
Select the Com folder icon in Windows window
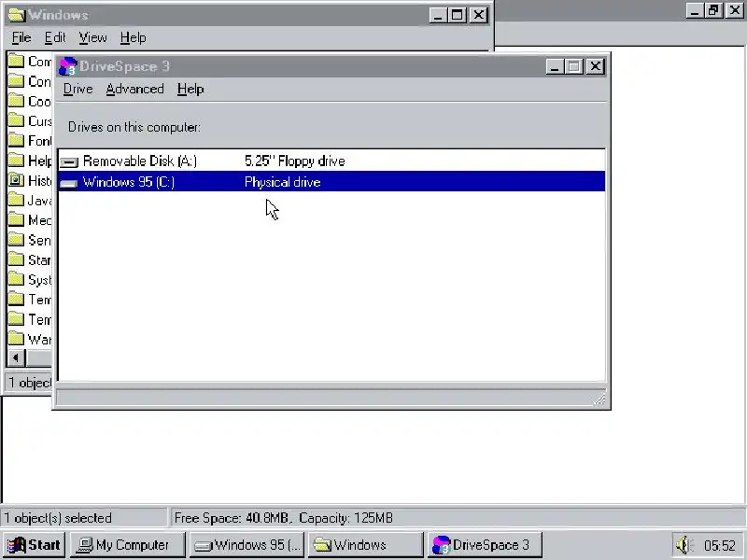(16, 62)
